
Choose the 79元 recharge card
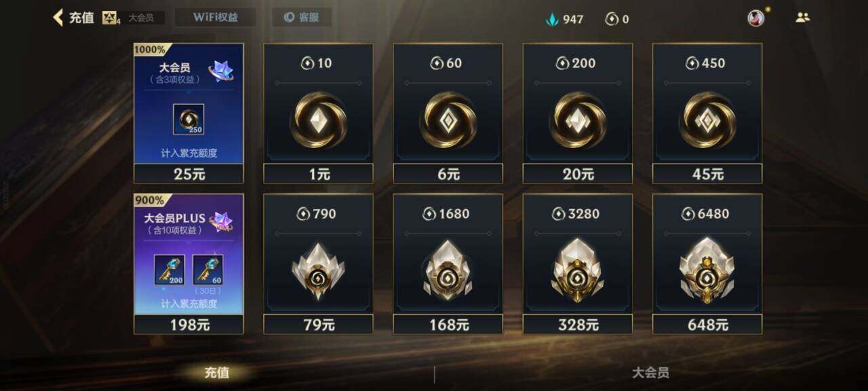(x=318, y=264)
